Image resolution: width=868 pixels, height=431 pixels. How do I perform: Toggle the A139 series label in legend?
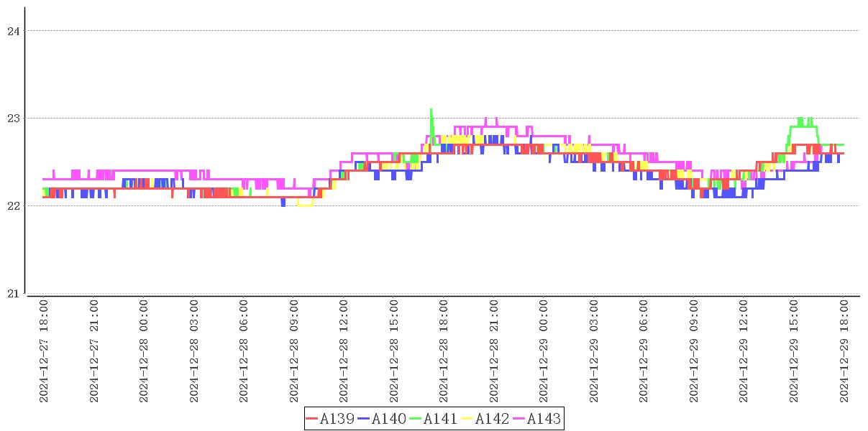337,419
